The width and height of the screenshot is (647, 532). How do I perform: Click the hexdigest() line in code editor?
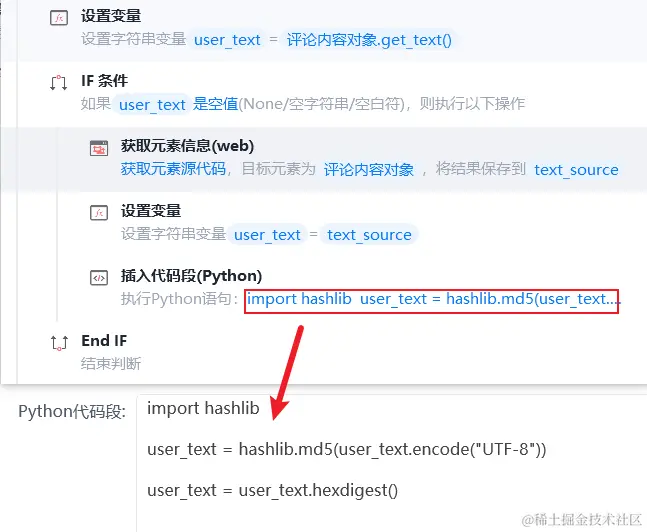(x=272, y=490)
